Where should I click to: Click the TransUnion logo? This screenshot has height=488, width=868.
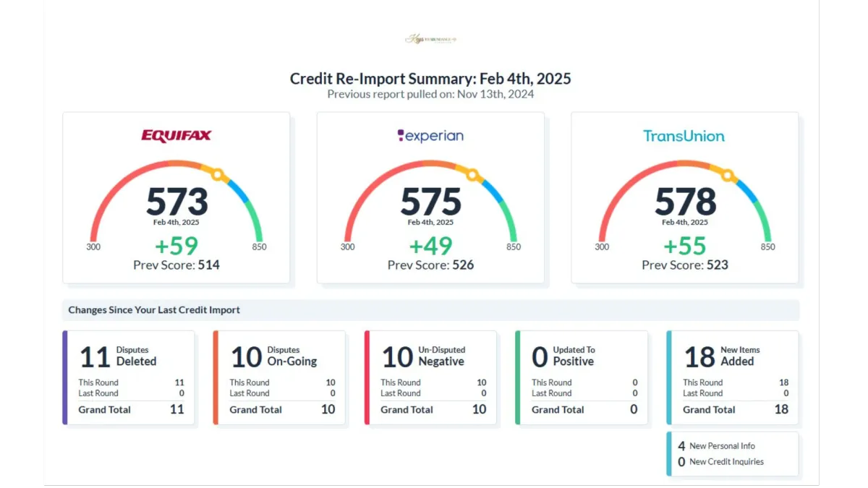[684, 135]
